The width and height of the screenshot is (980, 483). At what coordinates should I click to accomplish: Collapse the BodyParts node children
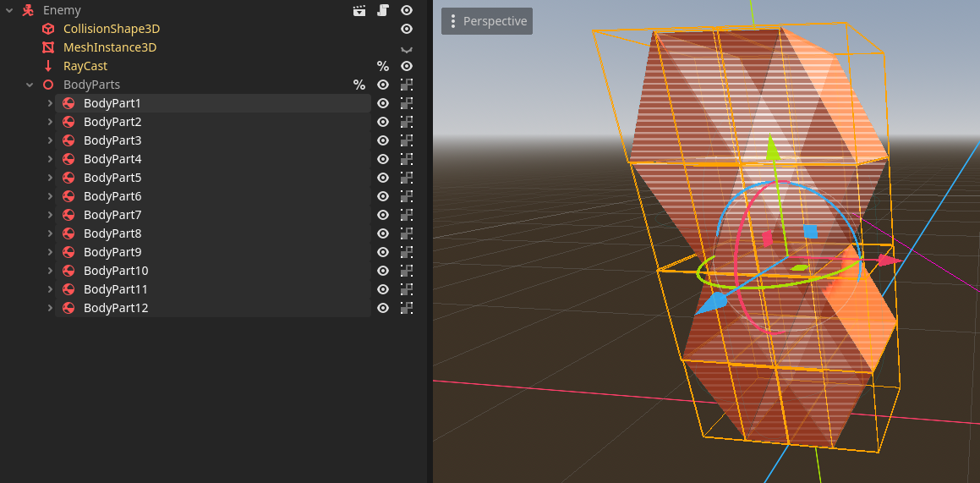(30, 85)
